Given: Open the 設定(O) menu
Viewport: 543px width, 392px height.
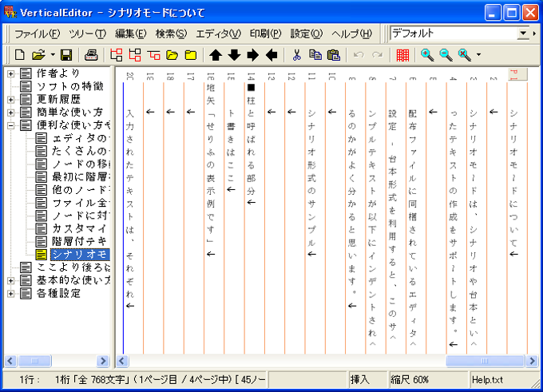Looking at the screenshot, I should pyautogui.click(x=306, y=34).
